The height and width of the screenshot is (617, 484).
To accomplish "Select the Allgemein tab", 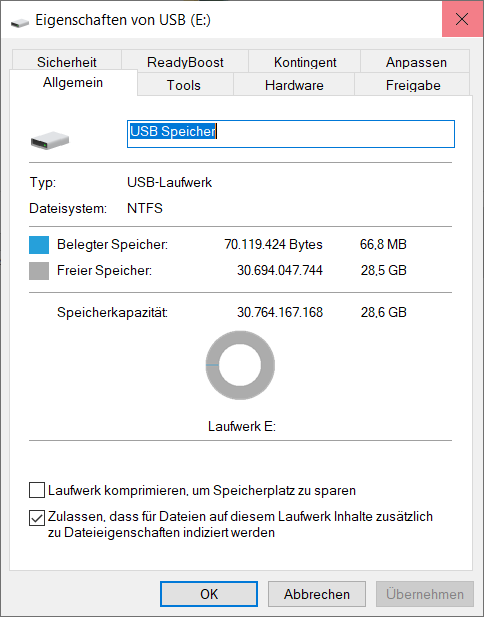I will coord(73,83).
